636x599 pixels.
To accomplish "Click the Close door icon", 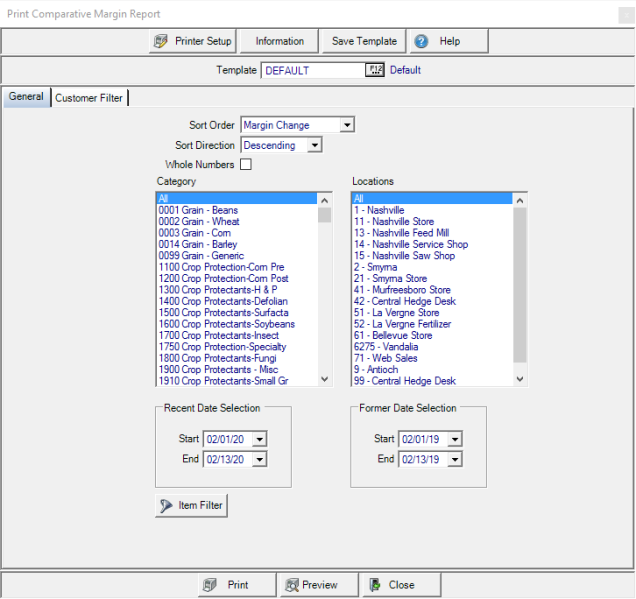I will point(373,585).
